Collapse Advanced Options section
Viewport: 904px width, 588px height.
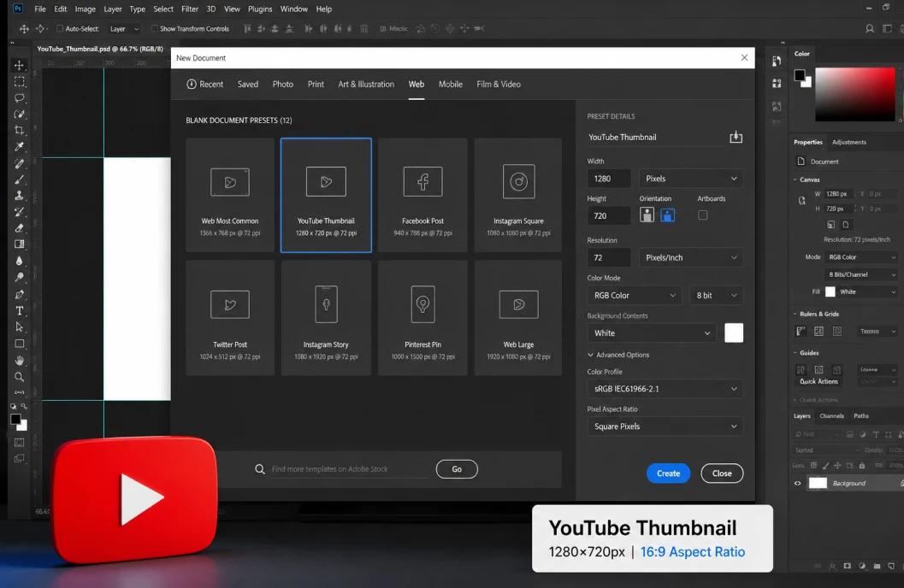618,355
